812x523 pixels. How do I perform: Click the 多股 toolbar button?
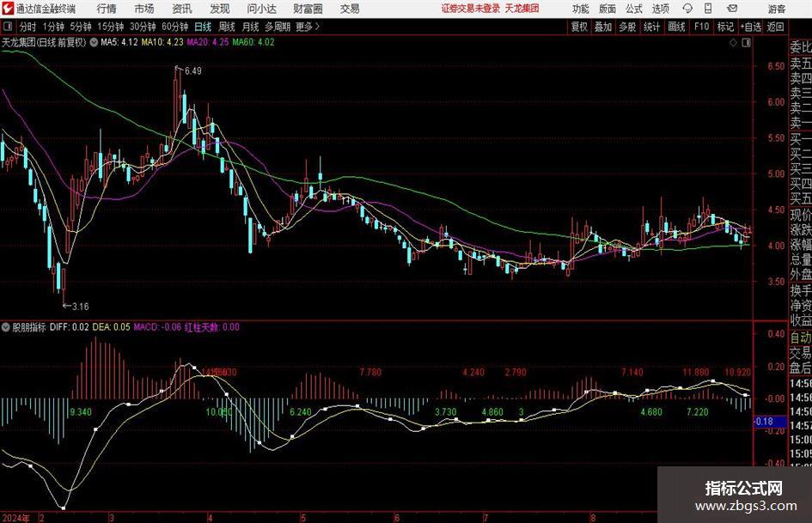point(627,27)
